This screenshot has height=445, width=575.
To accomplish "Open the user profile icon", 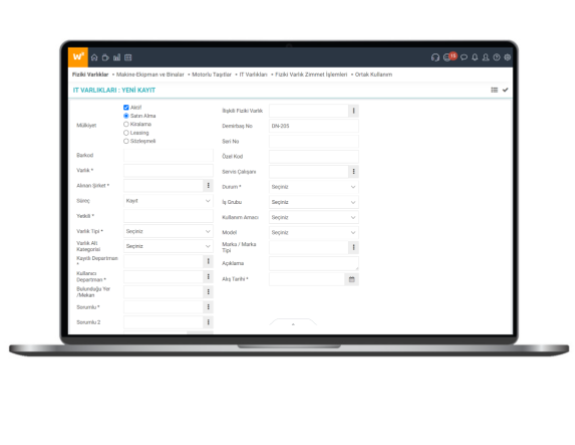I will pyautogui.click(x=486, y=57).
